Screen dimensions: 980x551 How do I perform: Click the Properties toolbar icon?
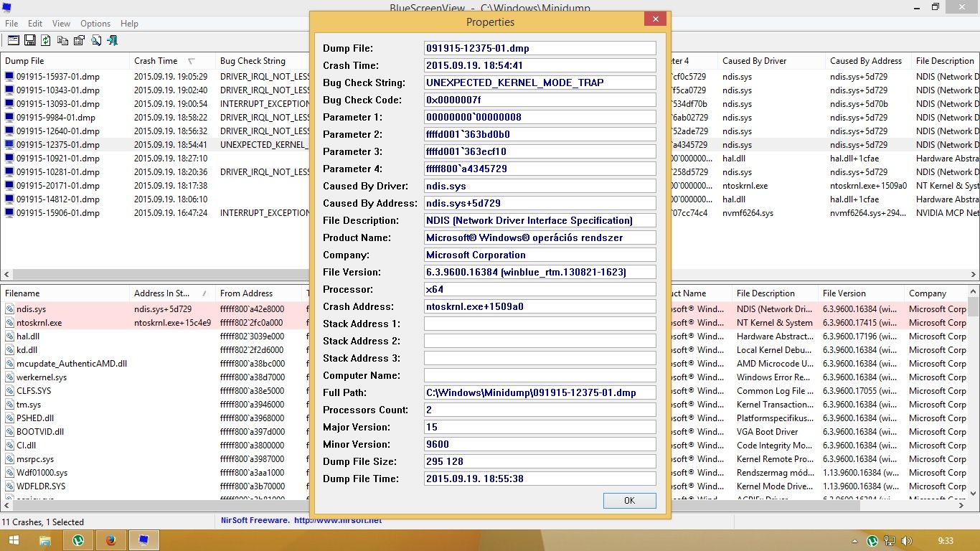[79, 40]
